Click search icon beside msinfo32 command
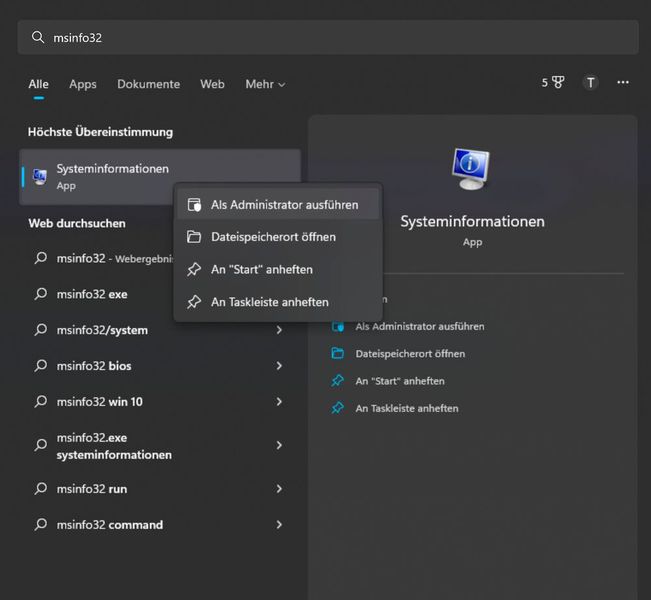 [41, 525]
